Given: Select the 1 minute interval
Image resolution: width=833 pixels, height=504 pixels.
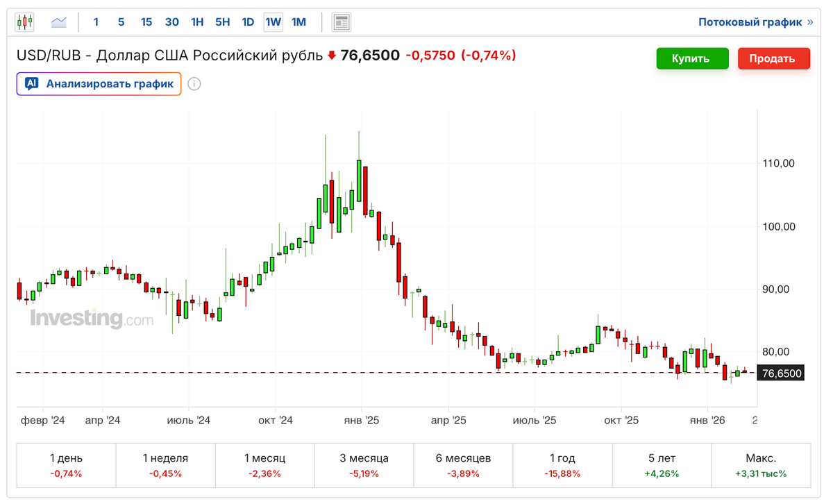Looking at the screenshot, I should coord(96,22).
